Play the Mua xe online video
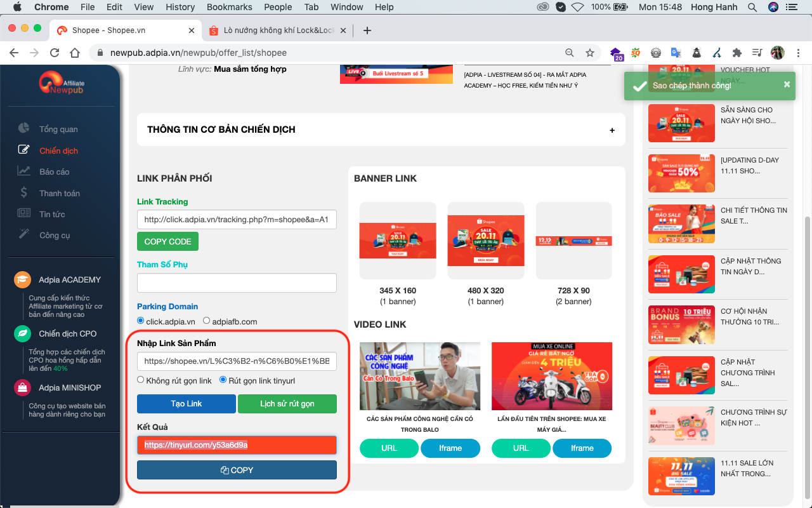812x508 pixels. tap(552, 377)
